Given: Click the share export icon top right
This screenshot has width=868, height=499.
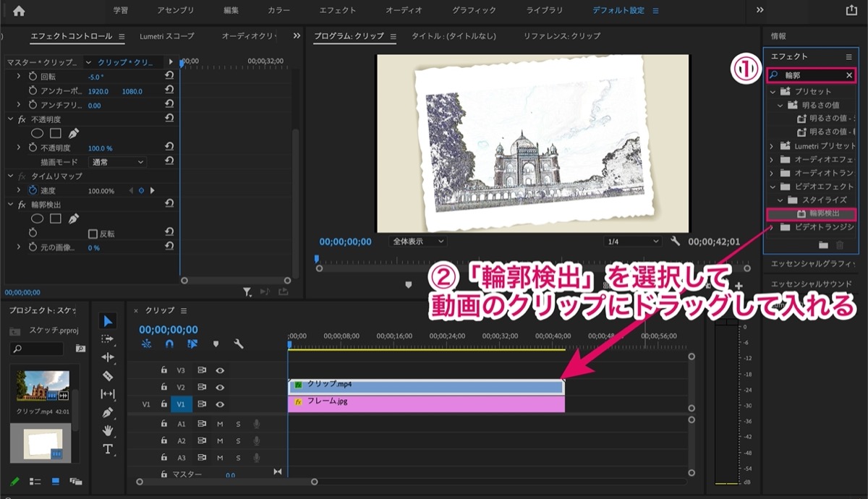Looking at the screenshot, I should [851, 10].
